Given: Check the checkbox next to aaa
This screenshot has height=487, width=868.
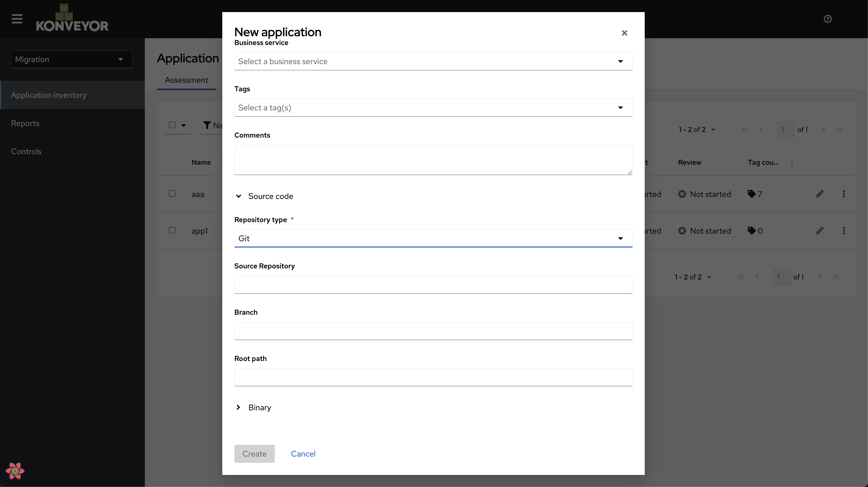Looking at the screenshot, I should pyautogui.click(x=172, y=193).
